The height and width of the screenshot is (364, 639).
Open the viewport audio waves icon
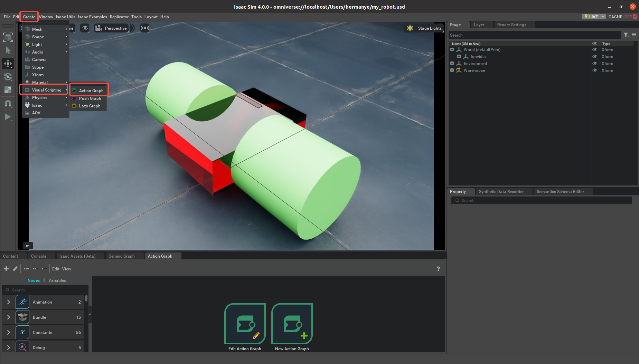tap(145, 28)
